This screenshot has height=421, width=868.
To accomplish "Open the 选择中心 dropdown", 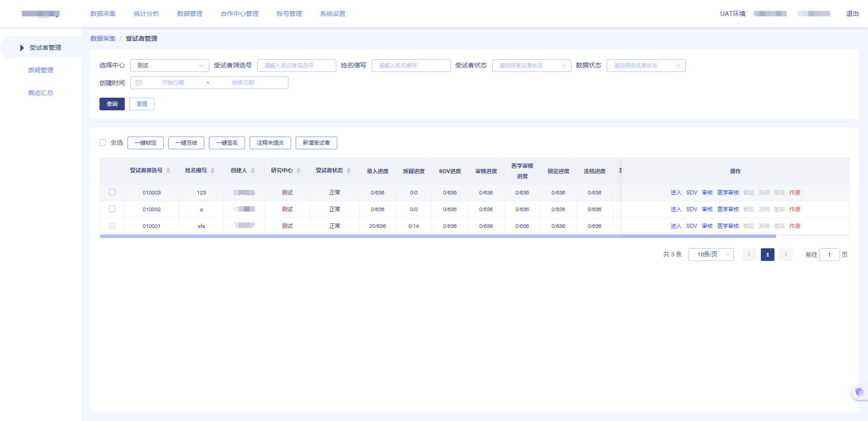I will [170, 66].
